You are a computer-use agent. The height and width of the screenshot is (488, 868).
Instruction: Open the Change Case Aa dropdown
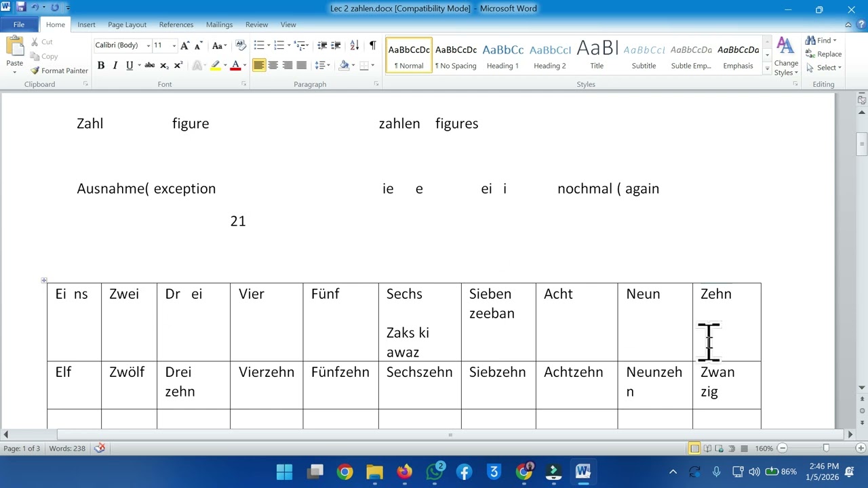[219, 45]
